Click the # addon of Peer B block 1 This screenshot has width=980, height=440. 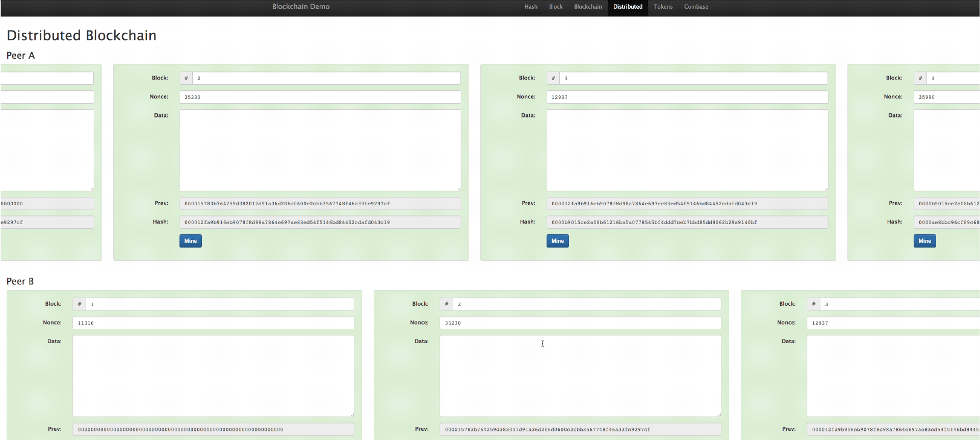[79, 304]
